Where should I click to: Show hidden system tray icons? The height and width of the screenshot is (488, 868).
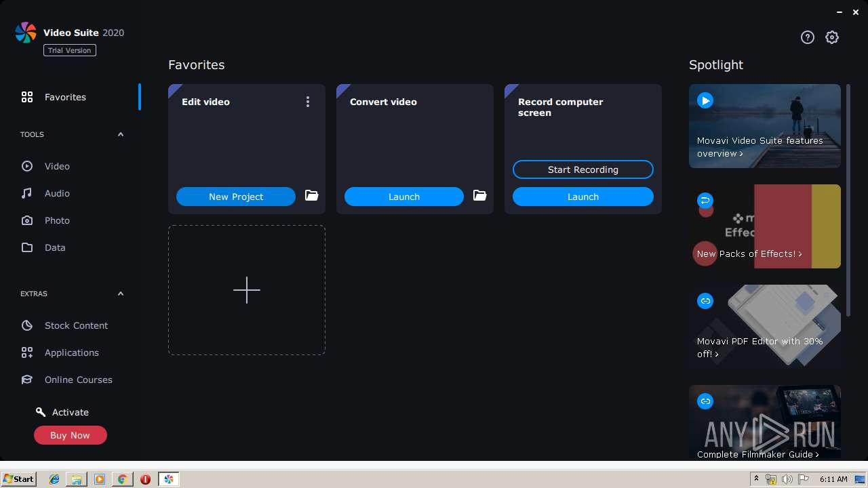tap(756, 479)
